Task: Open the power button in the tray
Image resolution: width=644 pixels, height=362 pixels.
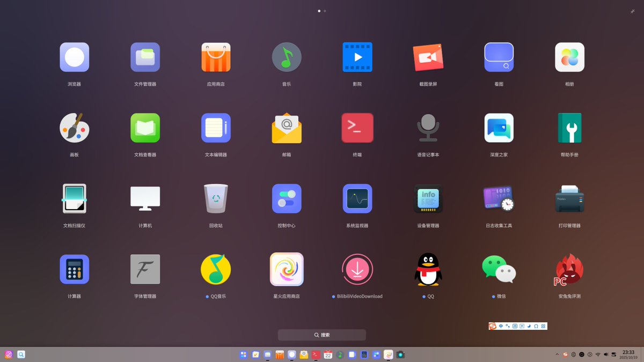Action: (582, 354)
